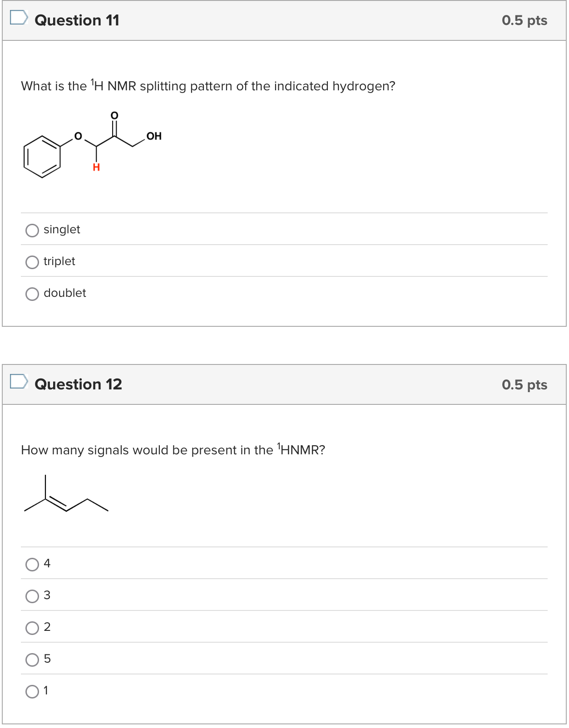Click the alkene structure in Question 12
This screenshot has width=569, height=728.
pos(66,497)
